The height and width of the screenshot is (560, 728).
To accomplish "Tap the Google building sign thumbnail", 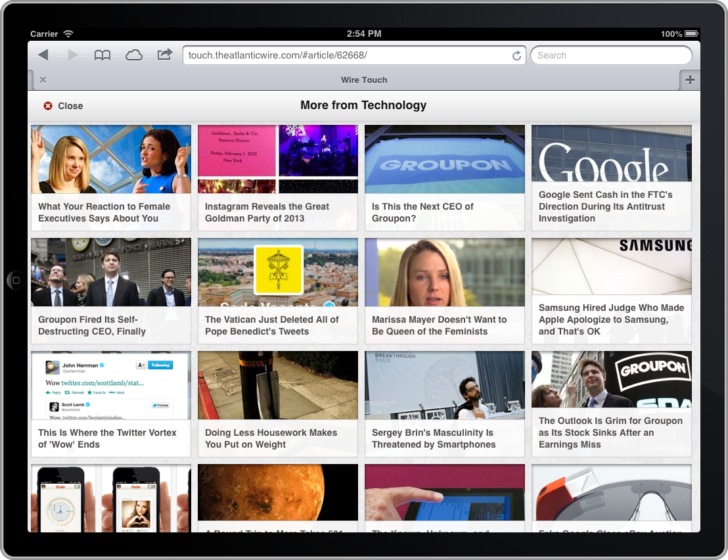I will tap(612, 153).
